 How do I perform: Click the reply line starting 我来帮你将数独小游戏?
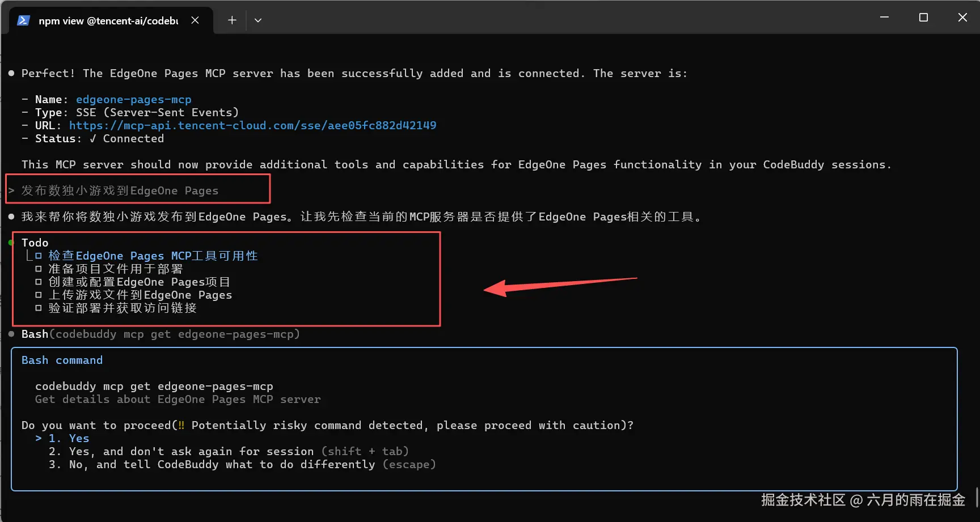(x=362, y=217)
